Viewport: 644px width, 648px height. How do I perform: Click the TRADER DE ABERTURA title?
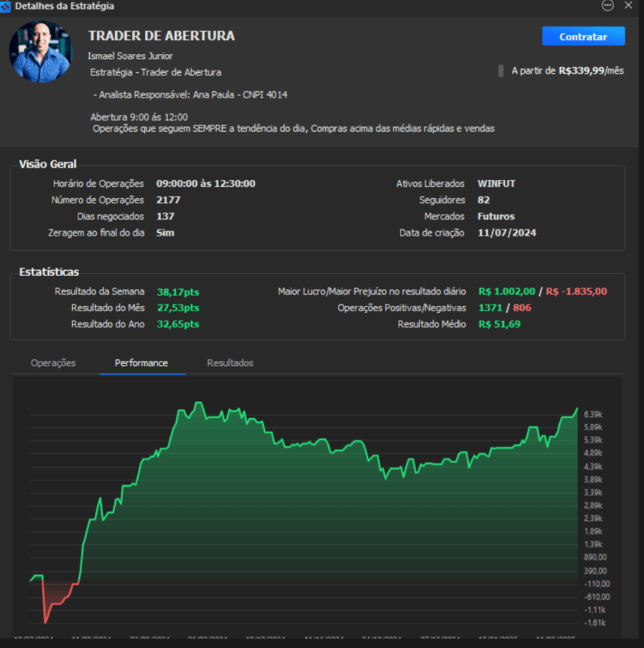pyautogui.click(x=161, y=36)
